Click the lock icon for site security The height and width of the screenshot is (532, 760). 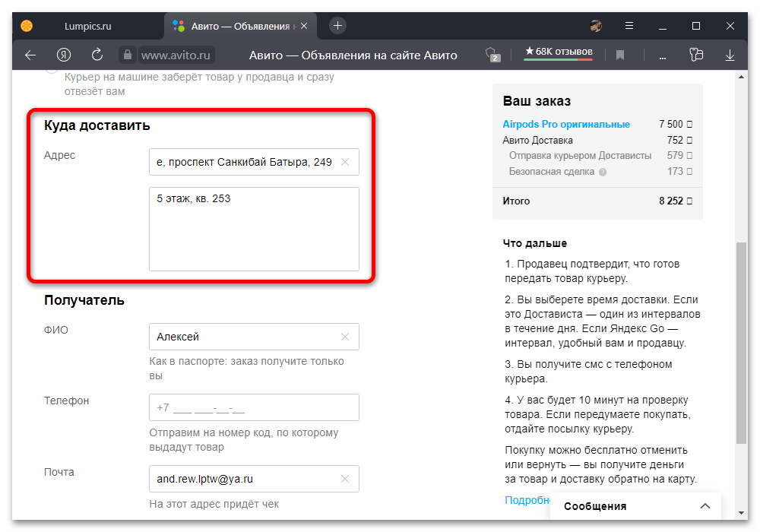tap(128, 55)
